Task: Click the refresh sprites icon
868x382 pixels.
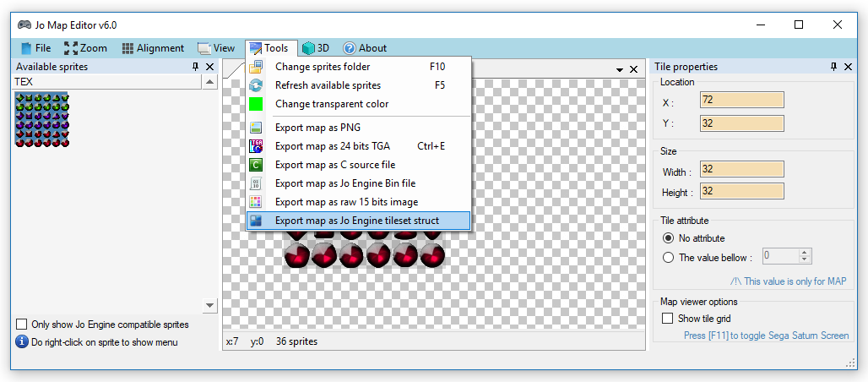Action: tap(256, 85)
